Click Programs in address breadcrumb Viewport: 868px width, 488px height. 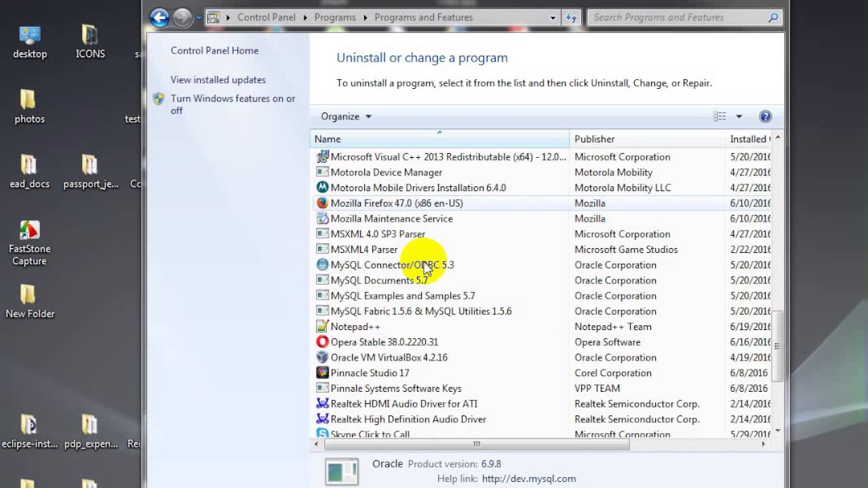tap(335, 18)
